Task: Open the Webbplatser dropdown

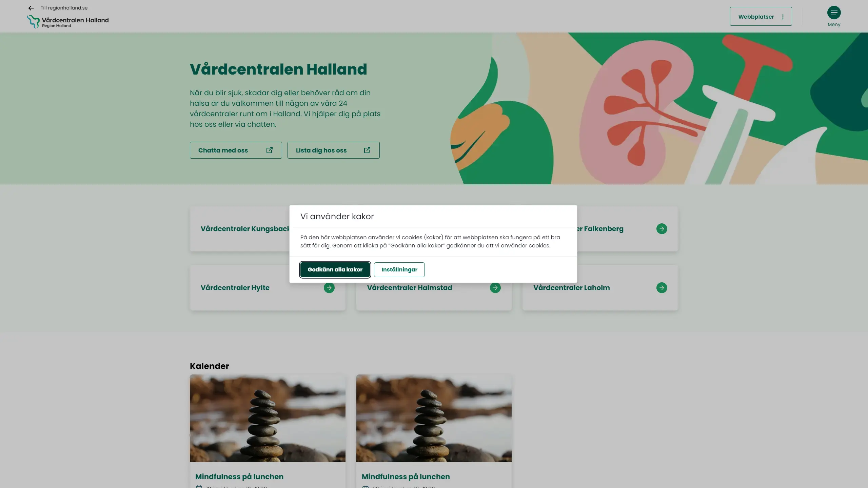Action: tap(761, 17)
